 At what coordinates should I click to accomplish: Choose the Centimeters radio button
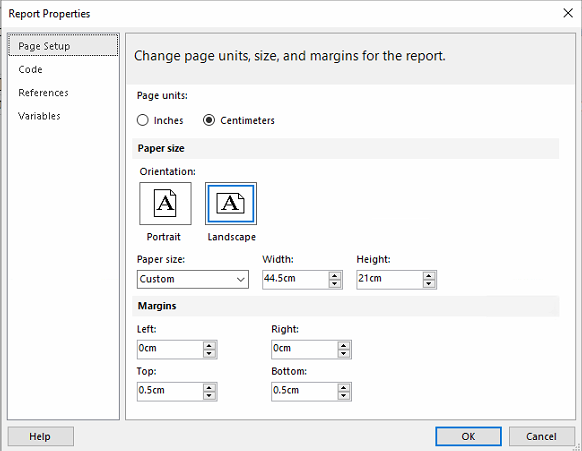point(209,120)
